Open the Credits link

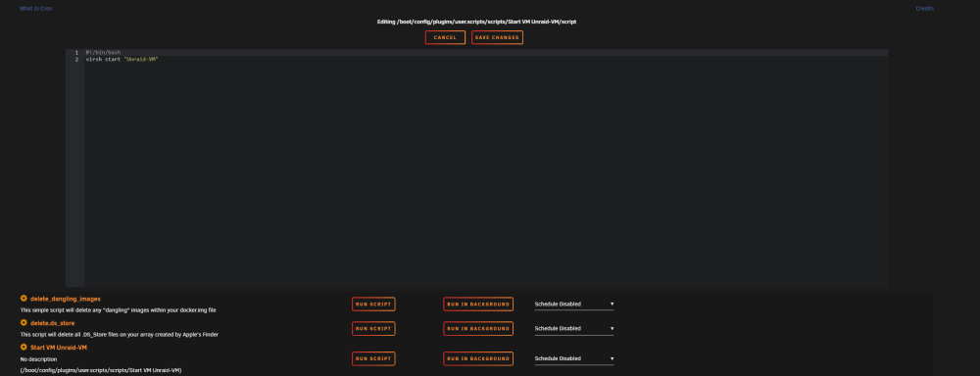click(924, 9)
